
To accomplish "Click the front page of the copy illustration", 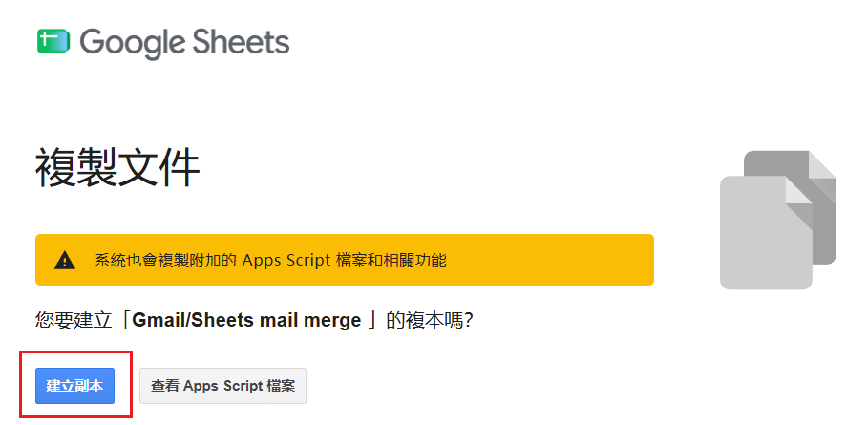I will click(766, 232).
